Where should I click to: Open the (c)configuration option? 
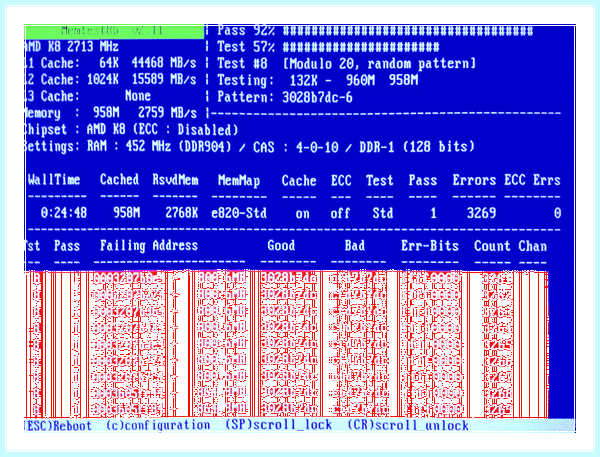pyautogui.click(x=158, y=426)
